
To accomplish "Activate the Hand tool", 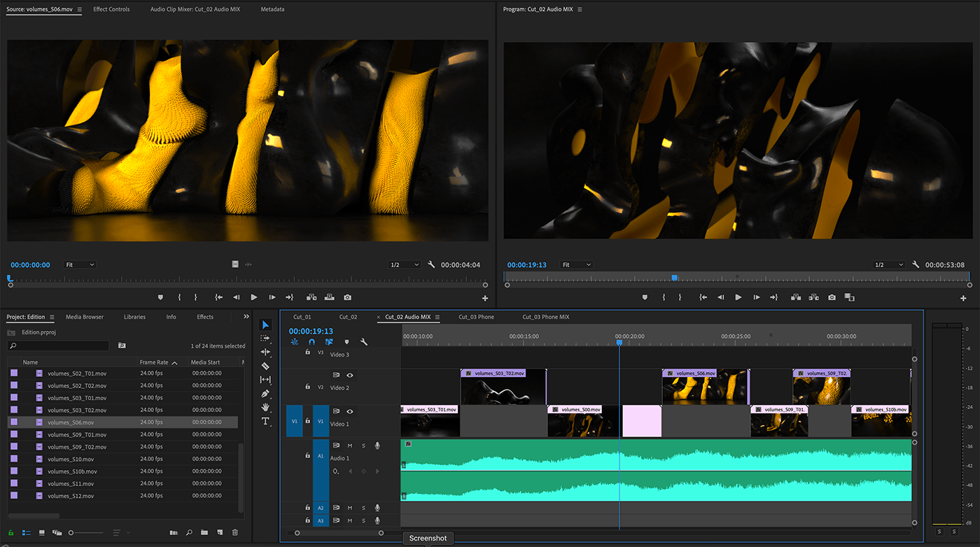I will 265,407.
